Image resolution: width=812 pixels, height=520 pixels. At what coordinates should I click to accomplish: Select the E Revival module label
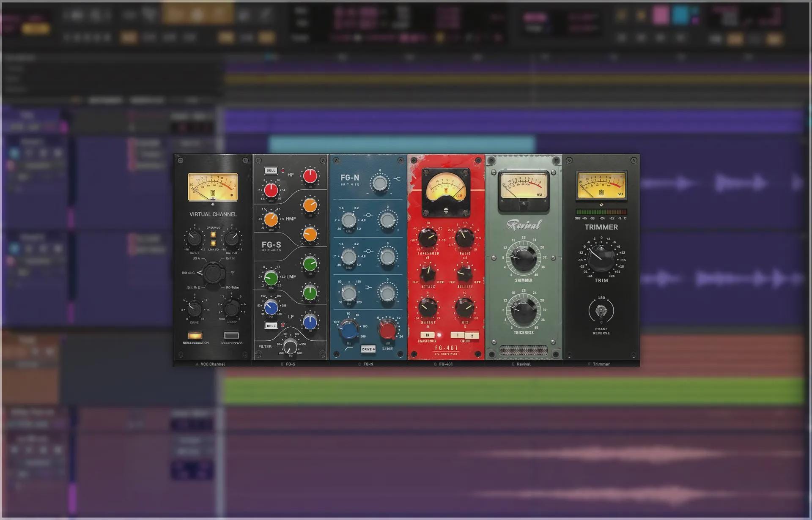[x=521, y=364]
